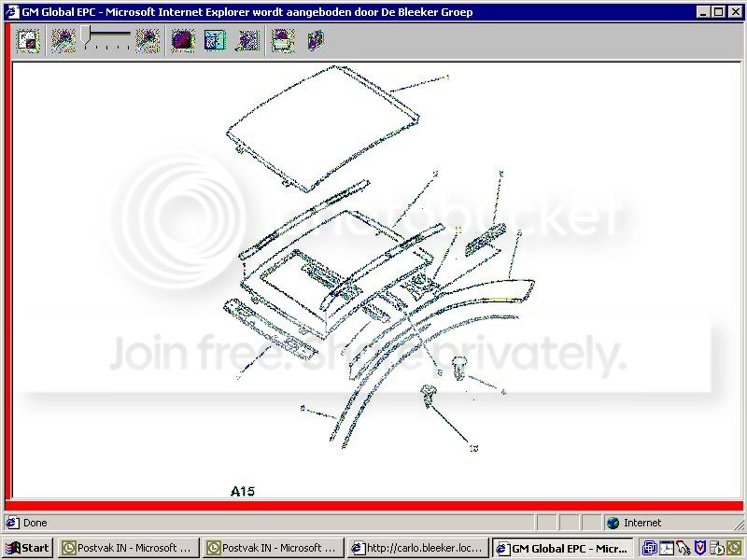The width and height of the screenshot is (747, 560).
Task: Click the A15 illustration label
Action: (x=243, y=492)
